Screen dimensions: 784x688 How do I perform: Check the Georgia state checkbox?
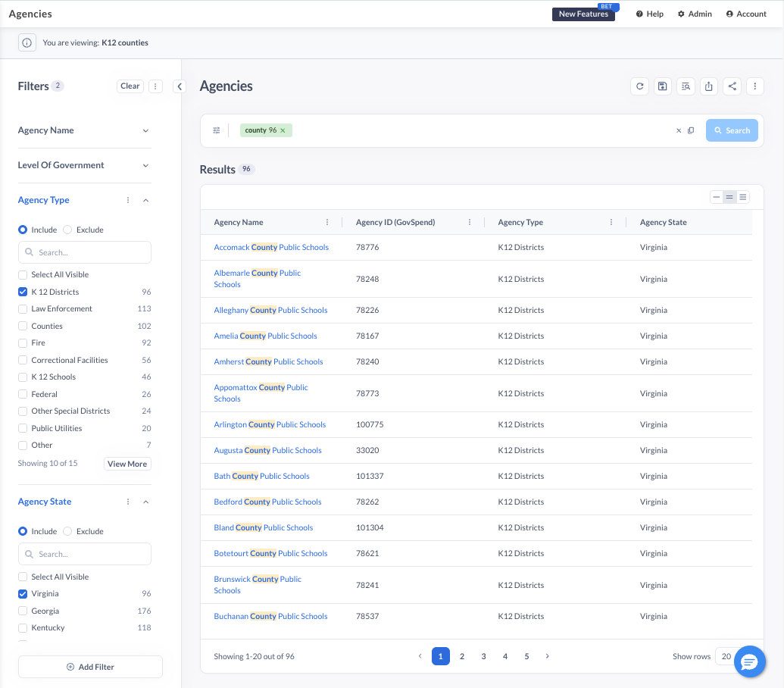click(23, 611)
